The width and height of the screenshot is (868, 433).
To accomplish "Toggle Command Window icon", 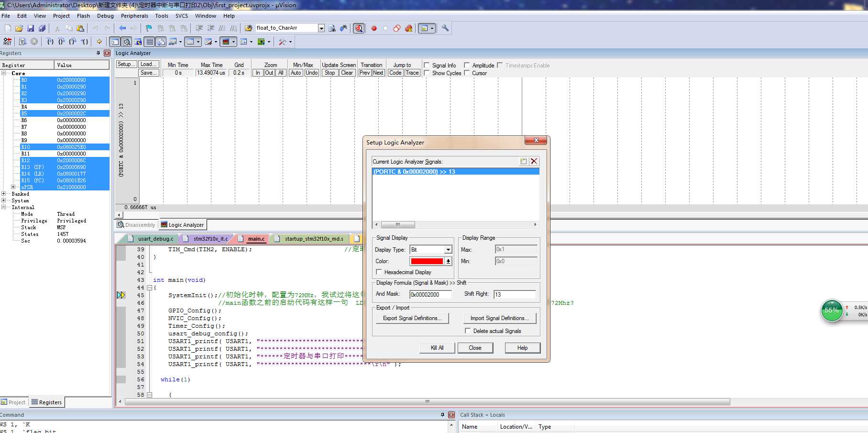I will tap(115, 42).
